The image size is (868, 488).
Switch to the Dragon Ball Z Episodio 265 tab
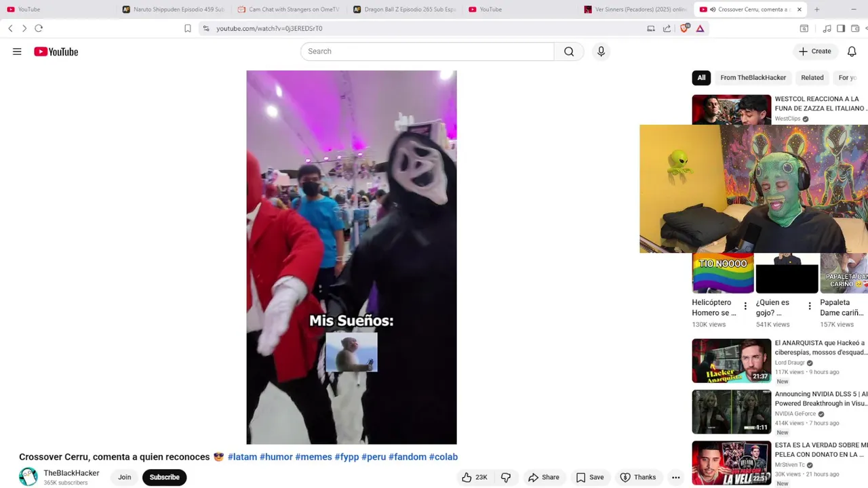pos(405,9)
